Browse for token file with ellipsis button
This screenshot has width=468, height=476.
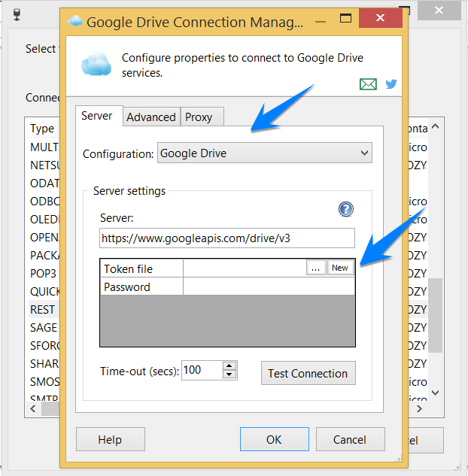tap(316, 268)
